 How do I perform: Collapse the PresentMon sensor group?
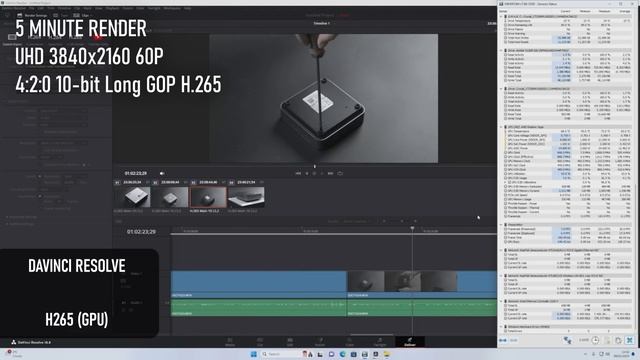click(x=502, y=224)
